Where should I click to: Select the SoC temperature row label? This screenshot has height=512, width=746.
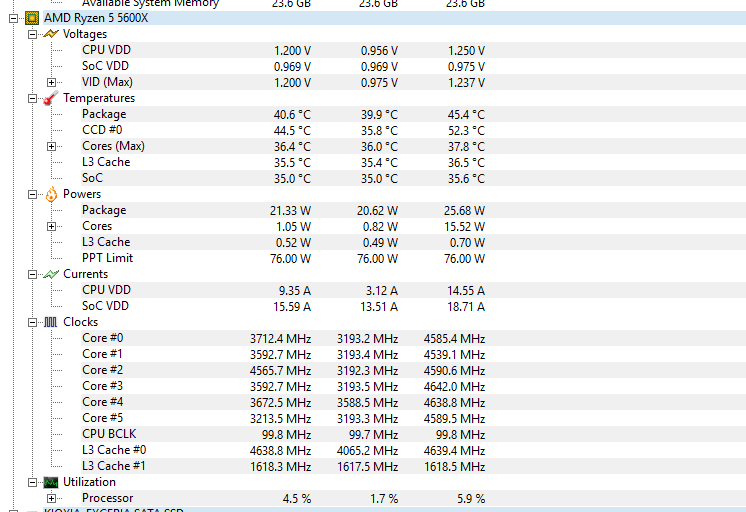92,178
